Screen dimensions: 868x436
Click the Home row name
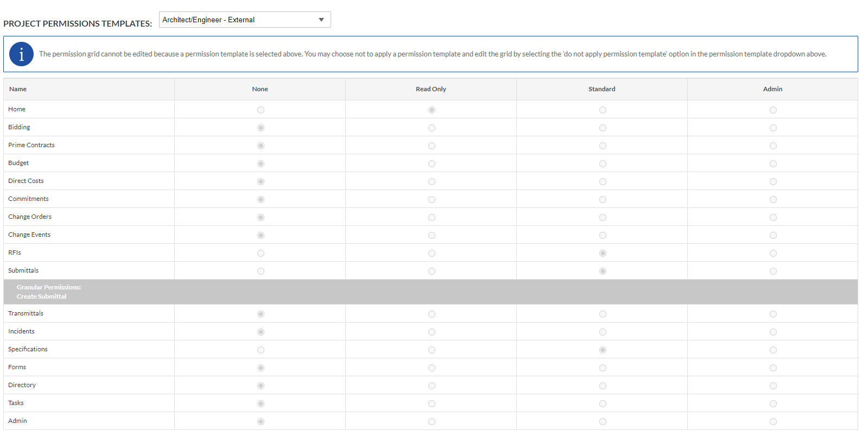pos(17,109)
